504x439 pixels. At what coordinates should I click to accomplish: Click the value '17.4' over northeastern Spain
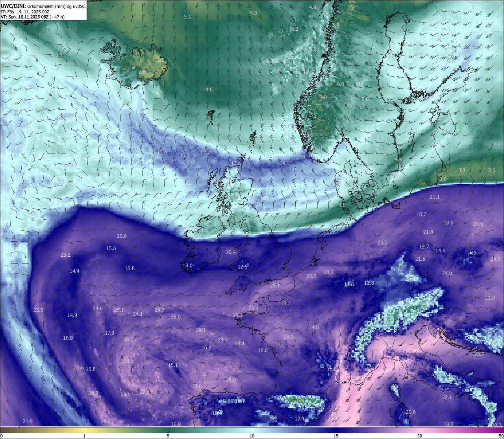click(x=300, y=419)
